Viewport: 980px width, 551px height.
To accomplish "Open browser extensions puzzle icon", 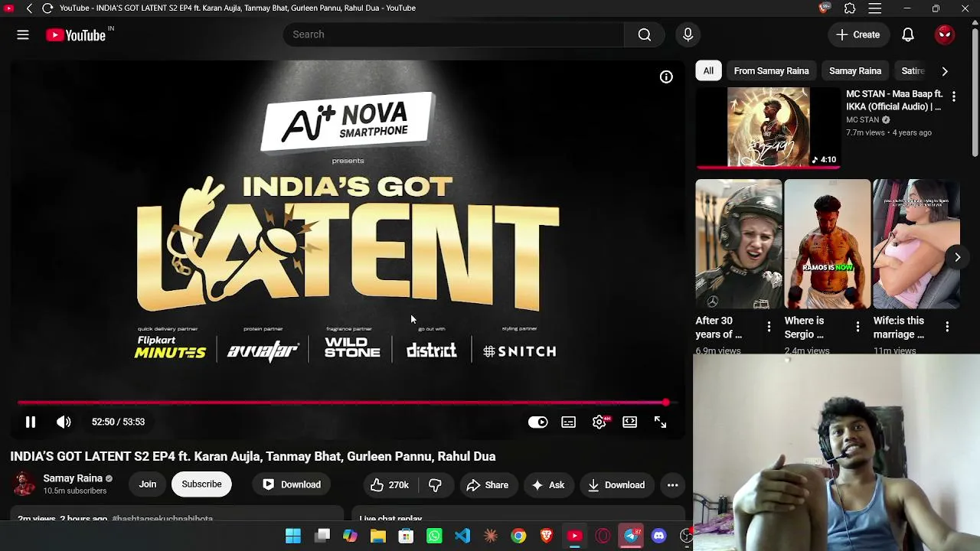I will point(850,8).
